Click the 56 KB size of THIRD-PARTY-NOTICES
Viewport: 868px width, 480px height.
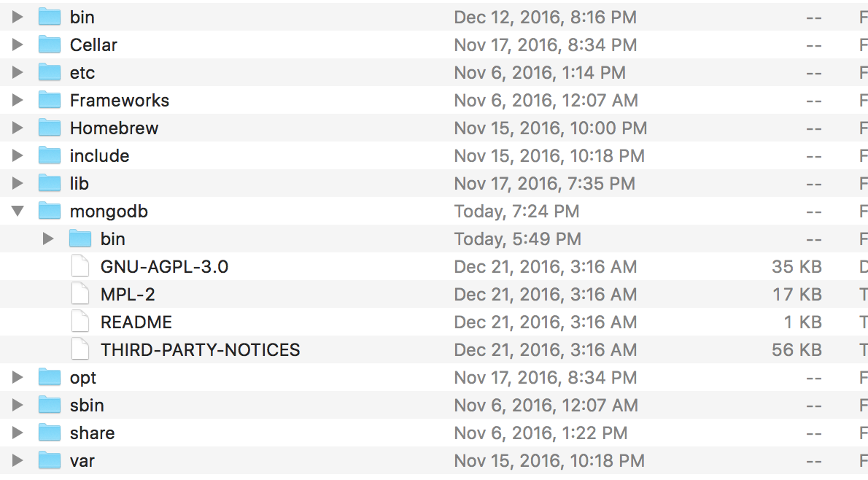[x=797, y=349]
